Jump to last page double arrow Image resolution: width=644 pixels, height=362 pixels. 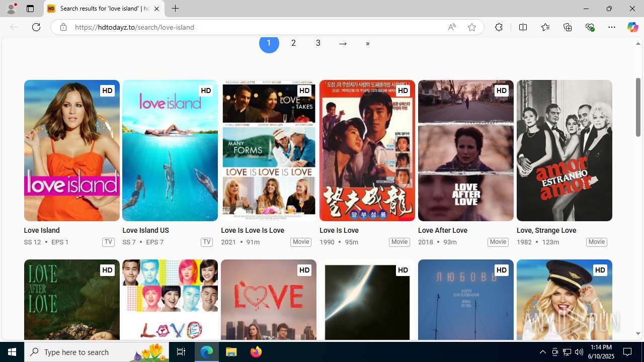pyautogui.click(x=367, y=43)
